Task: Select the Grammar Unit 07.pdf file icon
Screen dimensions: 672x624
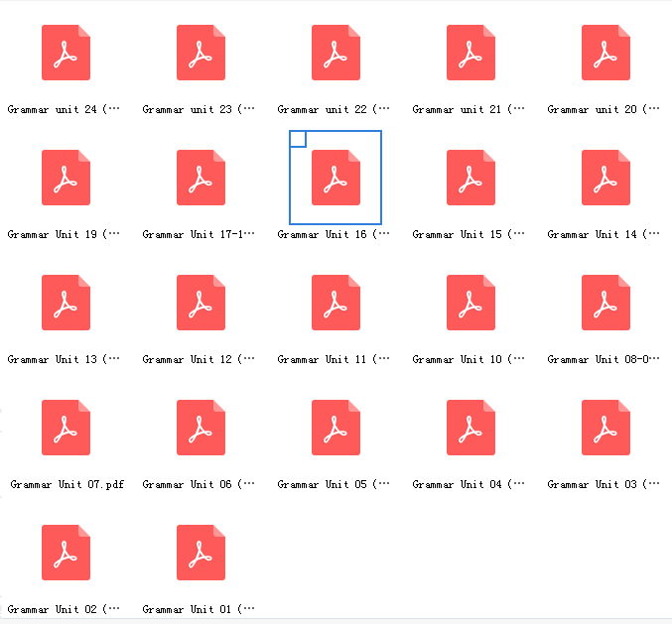Action: point(66,428)
